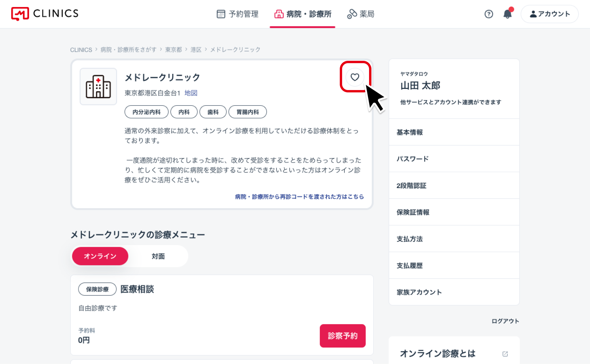Open 基本情報 in the account menu
Viewport: 590px width, 364px height.
coord(454,132)
